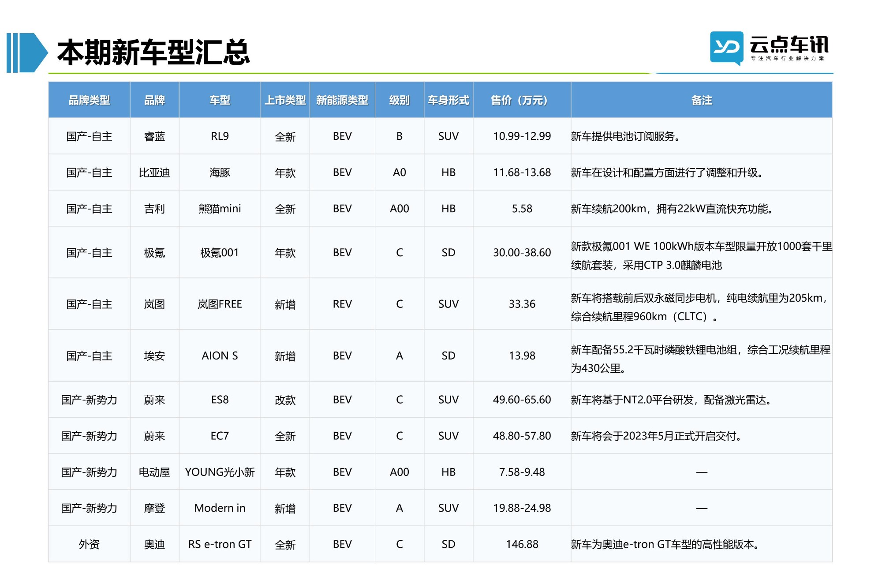Viewport: 882px width, 588px height.
Task: Click the price 33.36
Action: click(x=522, y=304)
